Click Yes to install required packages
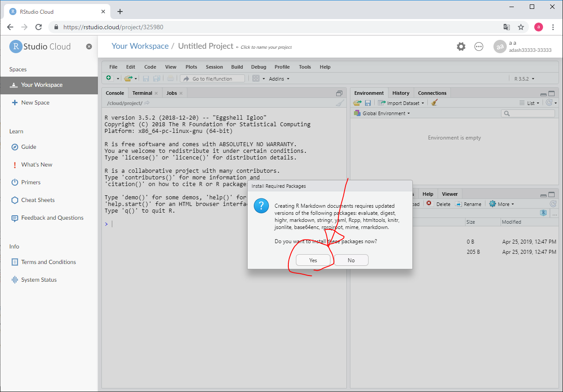 tap(313, 260)
